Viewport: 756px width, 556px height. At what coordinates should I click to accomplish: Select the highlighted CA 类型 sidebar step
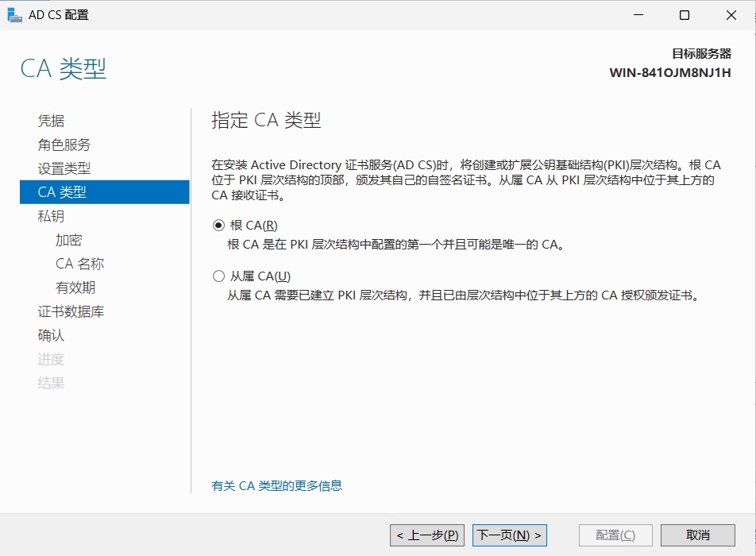[105, 192]
